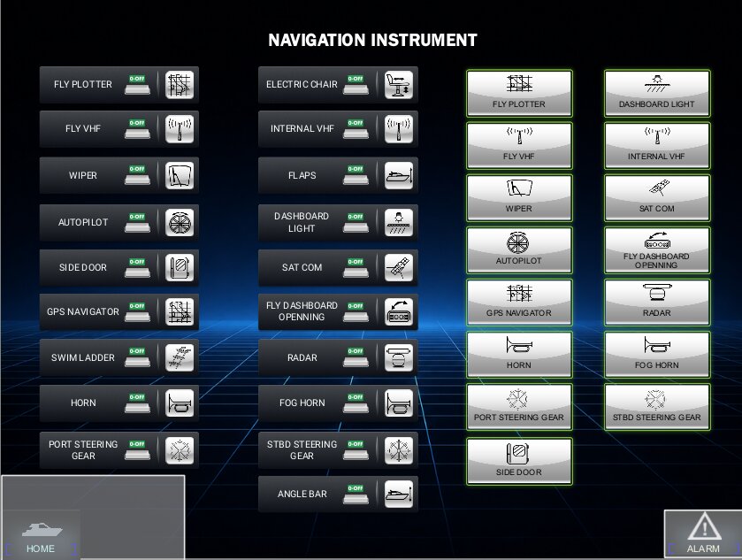
Task: Click the Angle Bar boat icon
Action: (x=399, y=495)
